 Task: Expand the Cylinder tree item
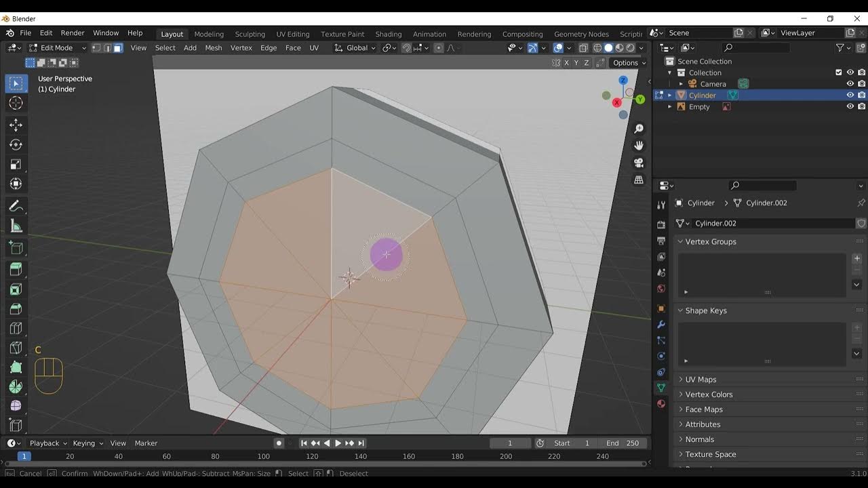(670, 96)
